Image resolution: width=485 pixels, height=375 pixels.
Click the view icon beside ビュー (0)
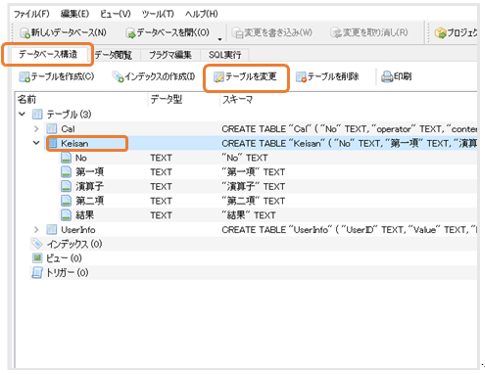click(x=37, y=258)
